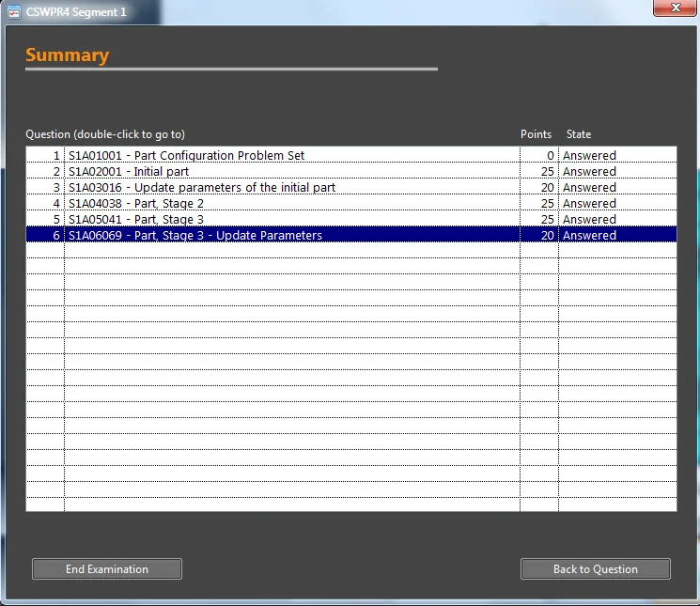
Task: Click the Points column header
Action: (536, 134)
